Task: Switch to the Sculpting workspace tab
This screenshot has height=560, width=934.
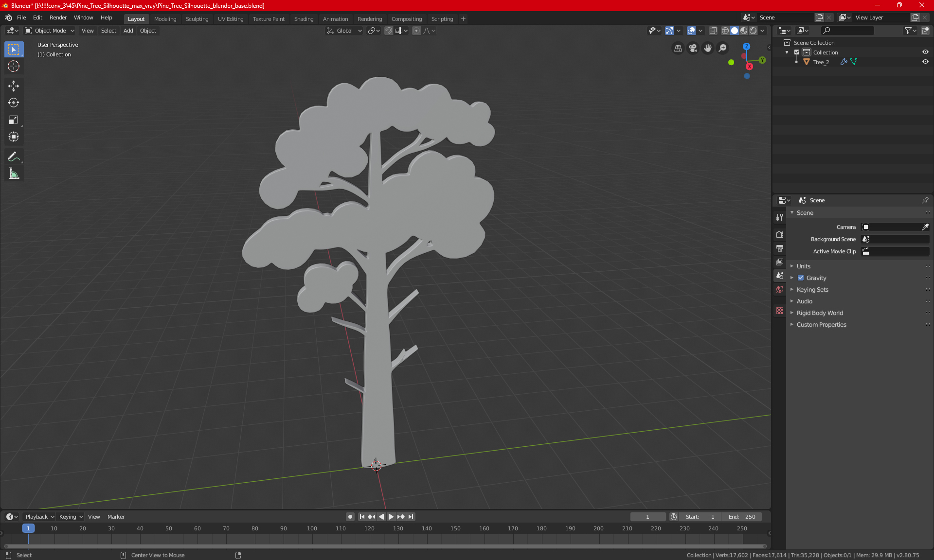Action: 197,19
